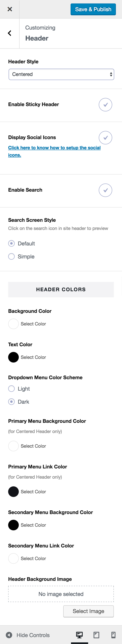Close the Customizer with the X icon
This screenshot has width=122, height=644.
10,9
